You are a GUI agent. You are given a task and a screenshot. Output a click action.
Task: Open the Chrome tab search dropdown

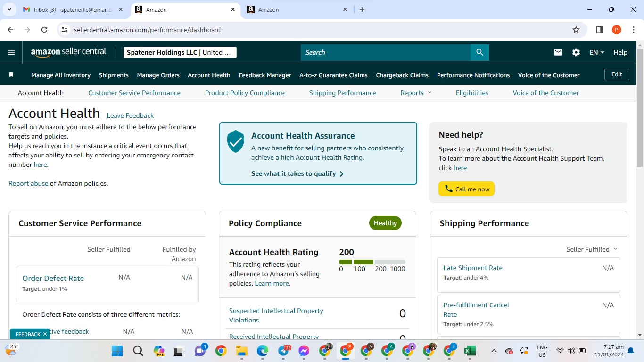point(9,9)
